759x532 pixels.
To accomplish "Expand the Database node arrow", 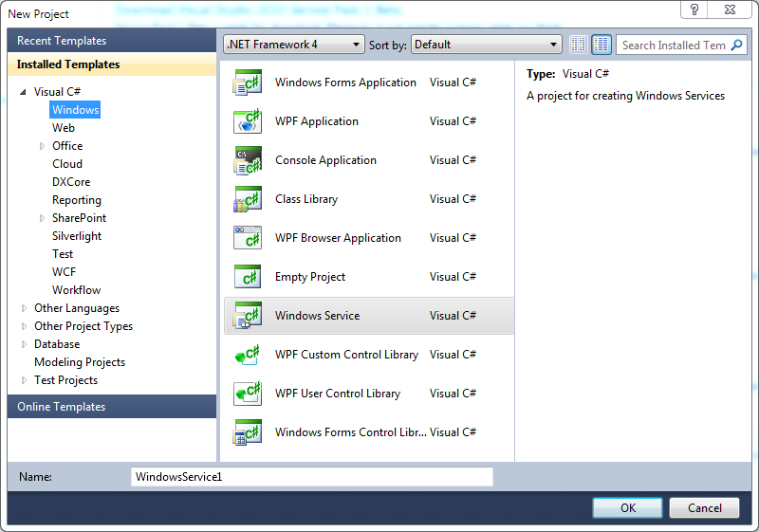I will pyautogui.click(x=25, y=344).
